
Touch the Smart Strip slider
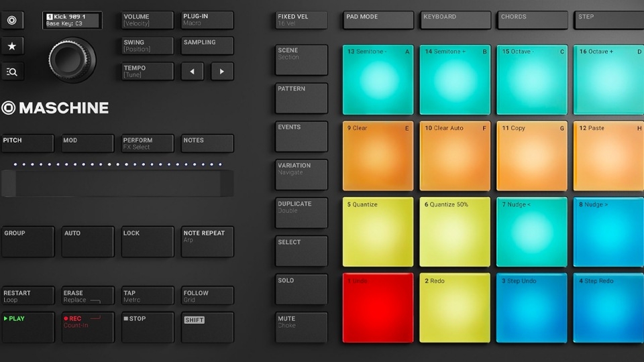pyautogui.click(x=117, y=184)
